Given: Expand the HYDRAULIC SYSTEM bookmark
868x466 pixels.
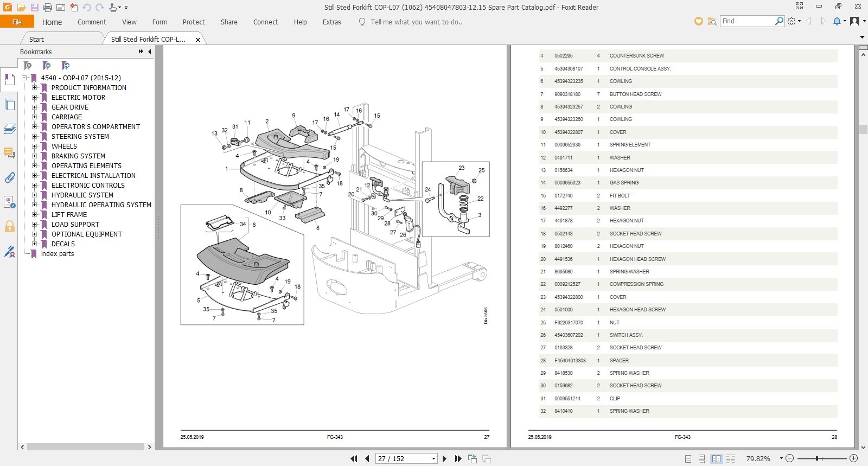Looking at the screenshot, I should [x=34, y=195].
